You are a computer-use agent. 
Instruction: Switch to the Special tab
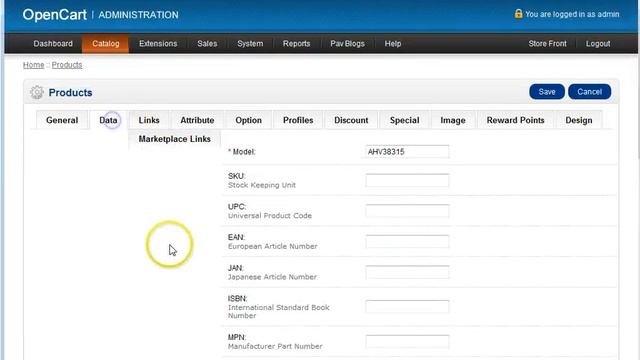[404, 120]
